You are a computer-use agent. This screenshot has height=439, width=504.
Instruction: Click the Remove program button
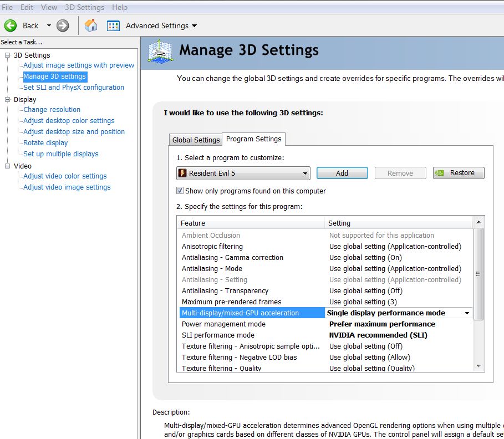click(400, 173)
